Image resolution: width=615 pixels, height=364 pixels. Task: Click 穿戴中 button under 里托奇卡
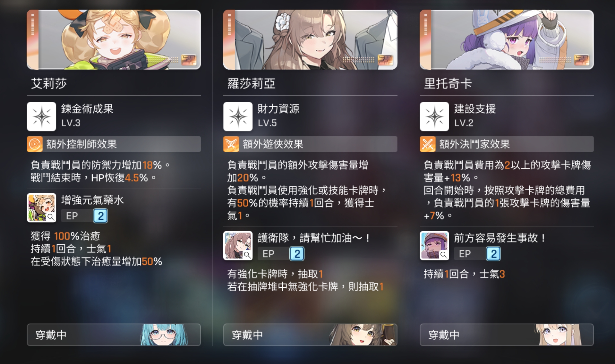(507, 335)
